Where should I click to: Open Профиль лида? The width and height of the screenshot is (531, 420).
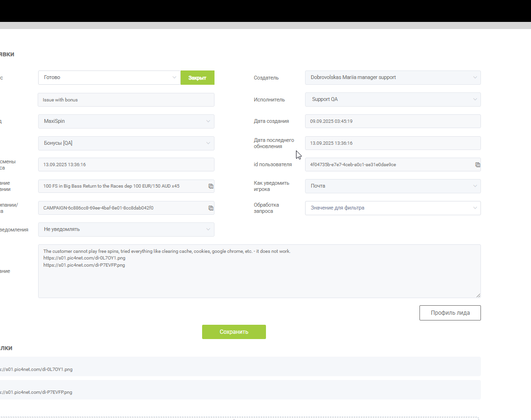450,313
